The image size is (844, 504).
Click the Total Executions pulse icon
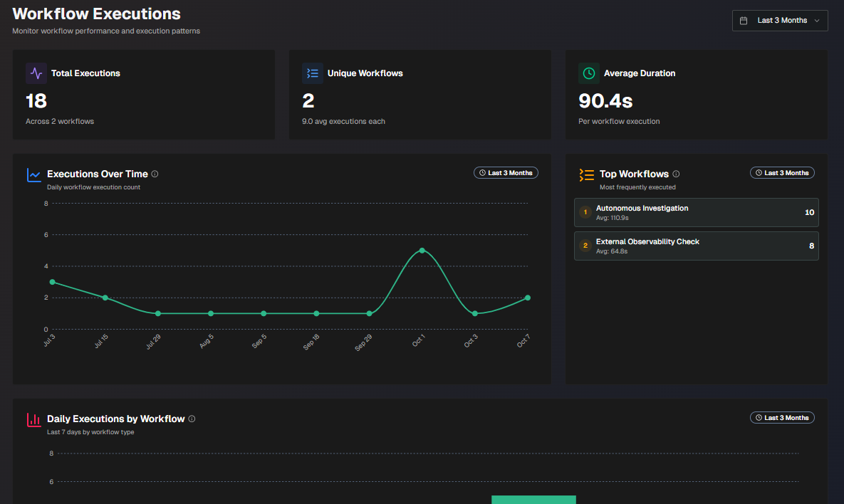pyautogui.click(x=36, y=73)
